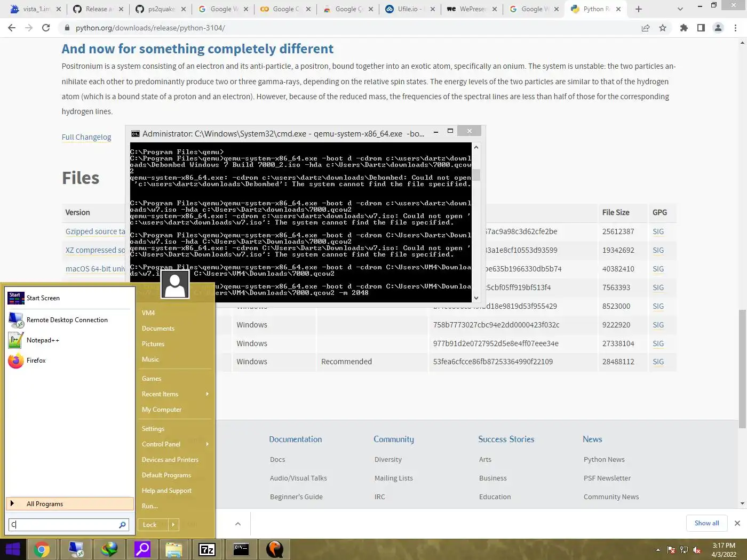Open Settings in Start menu

tap(153, 429)
